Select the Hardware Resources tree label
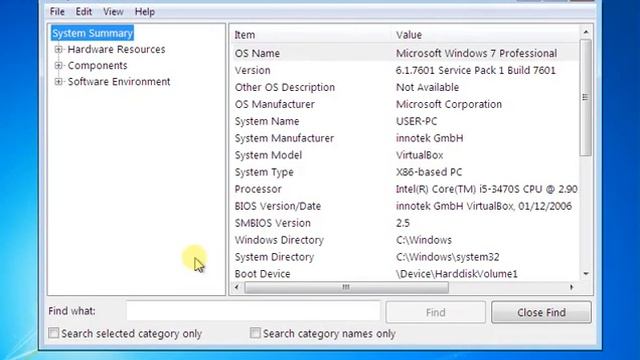Screen dimensions: 640x360 coord(116,49)
